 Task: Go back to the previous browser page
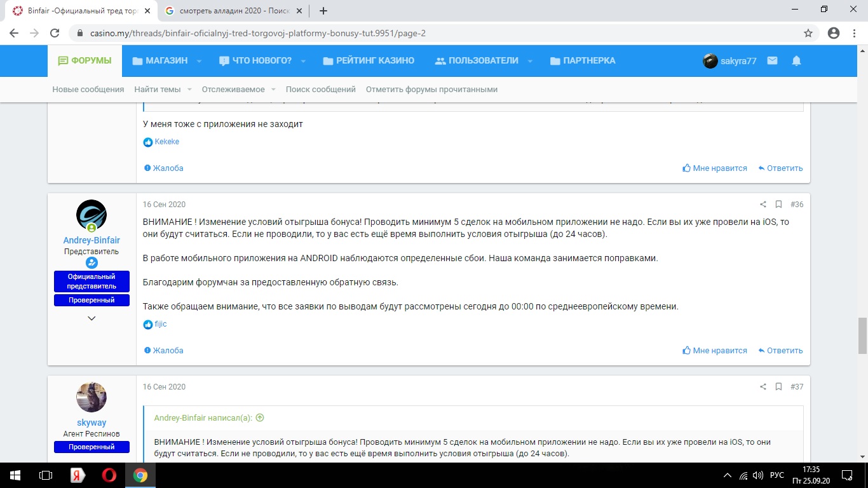(14, 33)
